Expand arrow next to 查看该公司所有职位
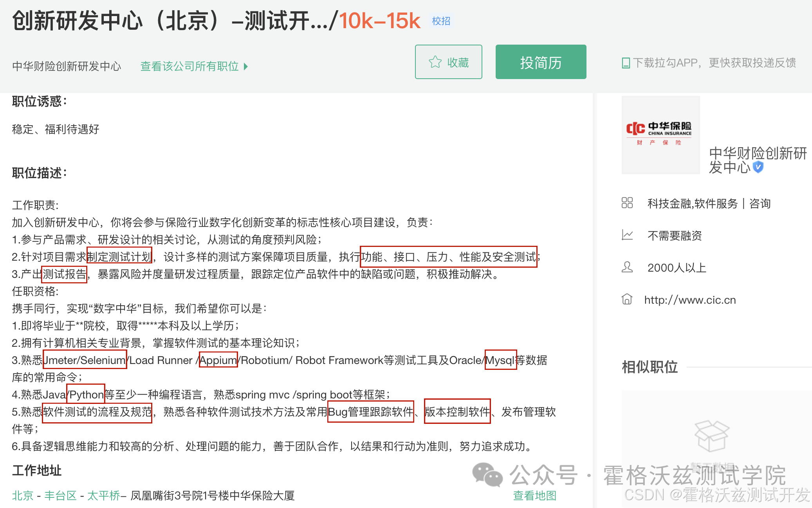Viewport: 812px width, 508px height. click(x=246, y=67)
